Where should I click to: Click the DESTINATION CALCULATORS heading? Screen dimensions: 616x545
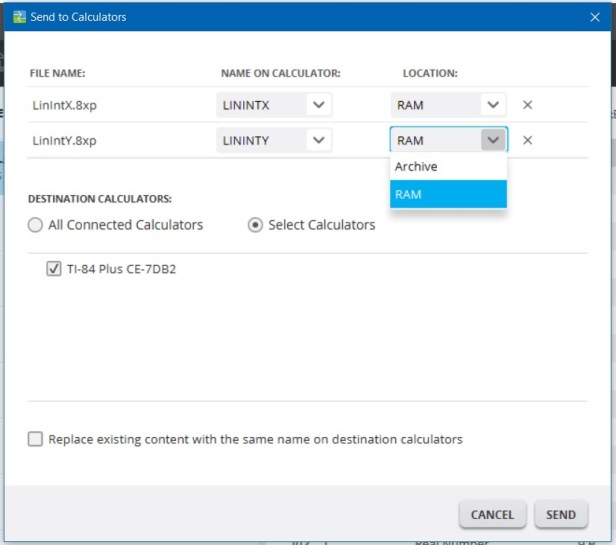click(100, 199)
